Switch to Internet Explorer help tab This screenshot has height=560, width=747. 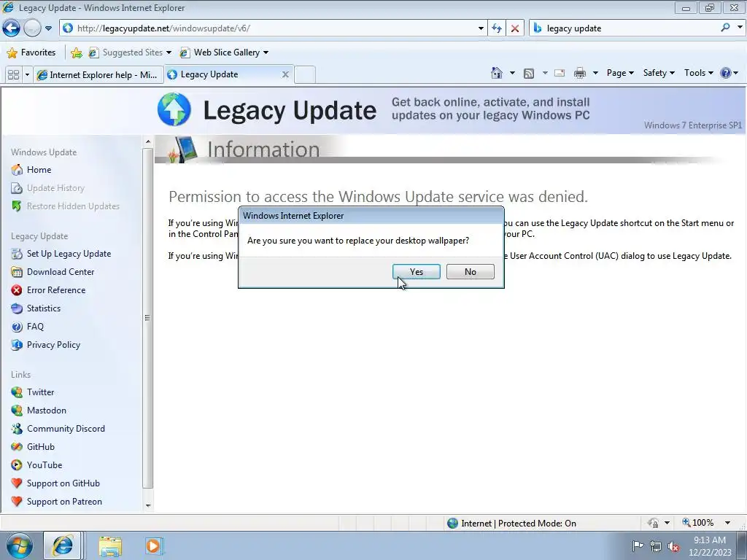coord(98,75)
